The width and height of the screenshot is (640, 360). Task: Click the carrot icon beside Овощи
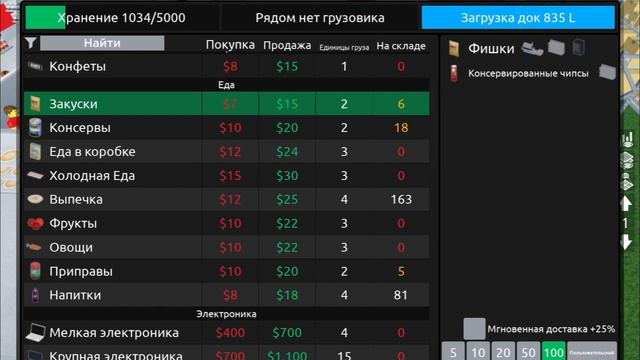35,247
